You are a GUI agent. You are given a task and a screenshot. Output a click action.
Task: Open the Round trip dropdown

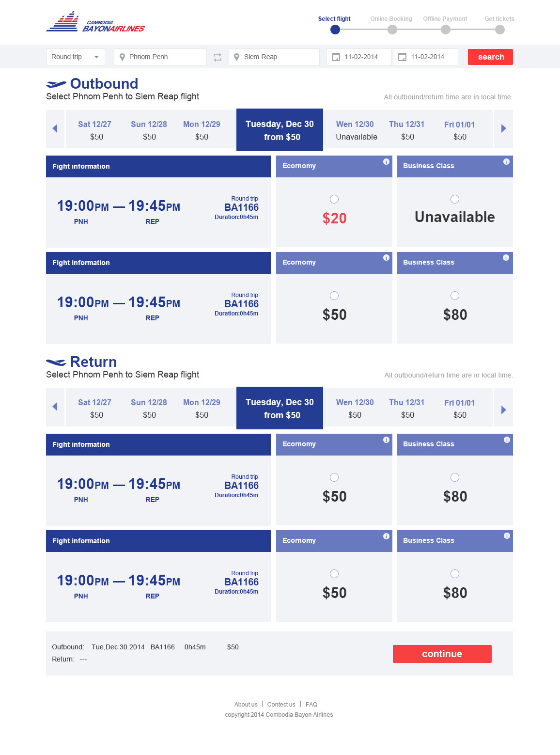pyautogui.click(x=76, y=57)
